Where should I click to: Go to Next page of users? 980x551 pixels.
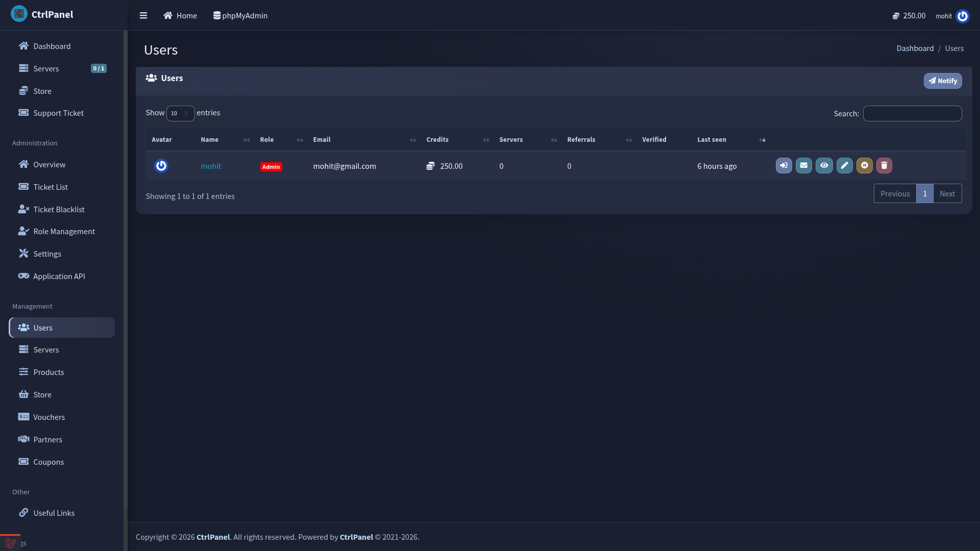tap(947, 193)
